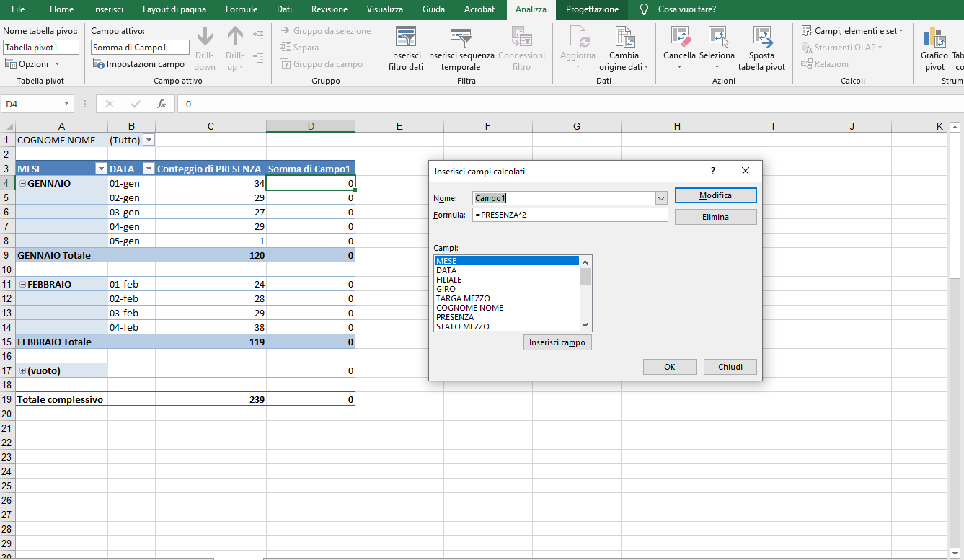Click Gruppo da selezione command
This screenshot has height=560, width=964.
[x=325, y=31]
